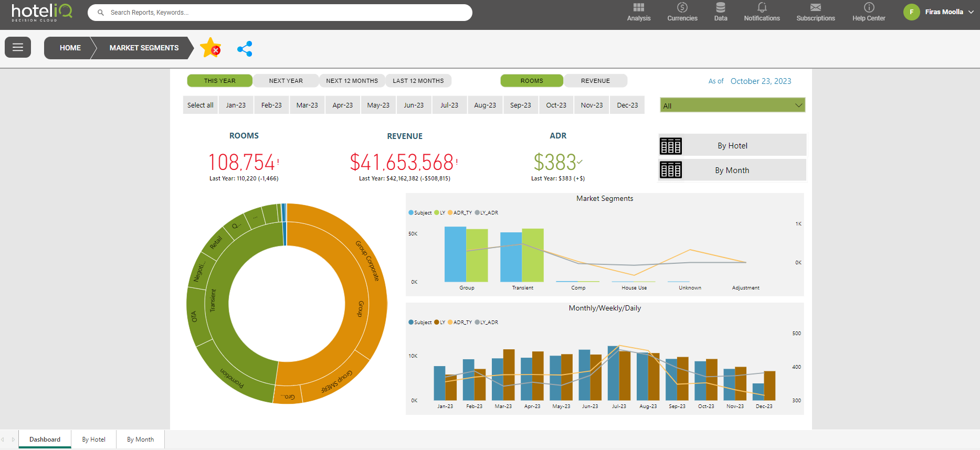The image size is (980, 450).
Task: Click the By Hotel table button
Action: pyautogui.click(x=732, y=146)
